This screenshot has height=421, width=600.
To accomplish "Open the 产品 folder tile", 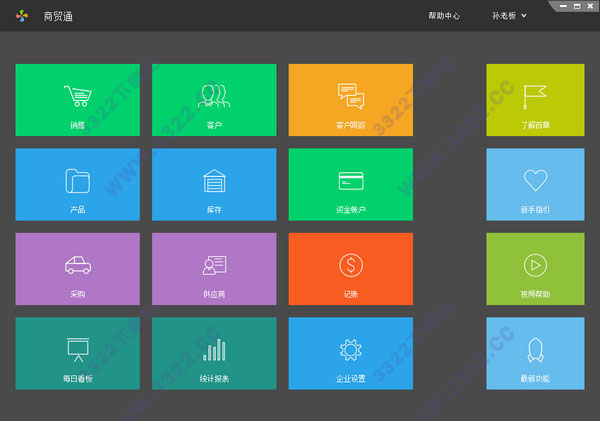I will (x=77, y=184).
